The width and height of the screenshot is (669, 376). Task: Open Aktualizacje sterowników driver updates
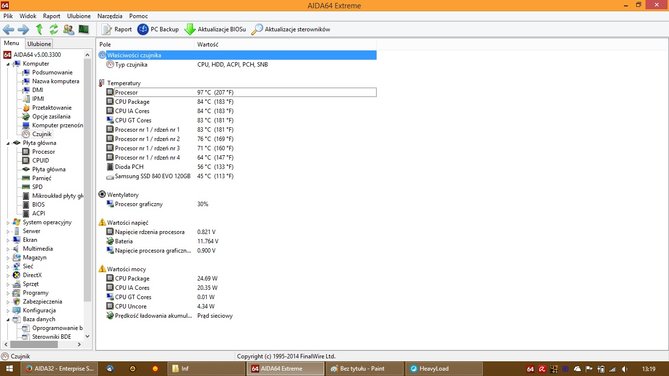coord(291,29)
